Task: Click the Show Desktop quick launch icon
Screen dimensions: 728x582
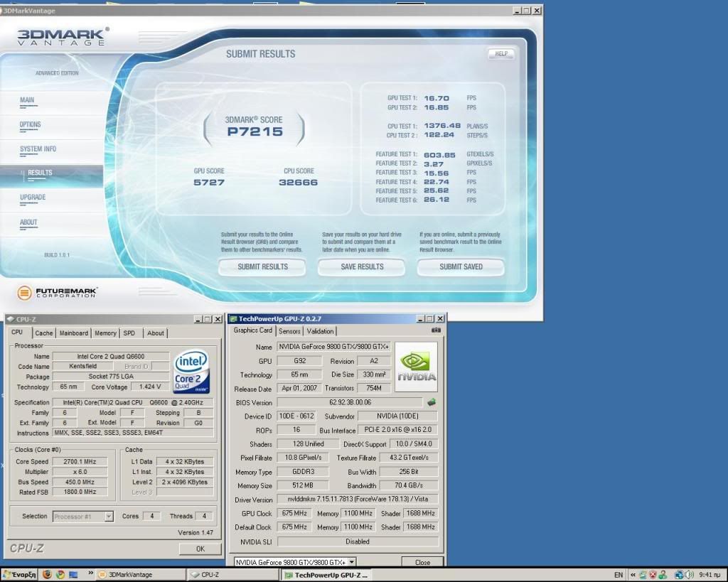Action: (x=73, y=574)
